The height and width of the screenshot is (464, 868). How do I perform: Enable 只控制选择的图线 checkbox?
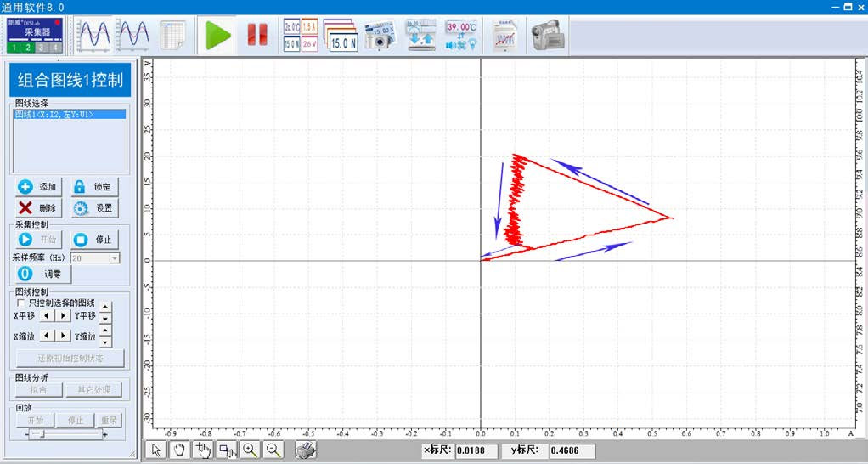21,303
